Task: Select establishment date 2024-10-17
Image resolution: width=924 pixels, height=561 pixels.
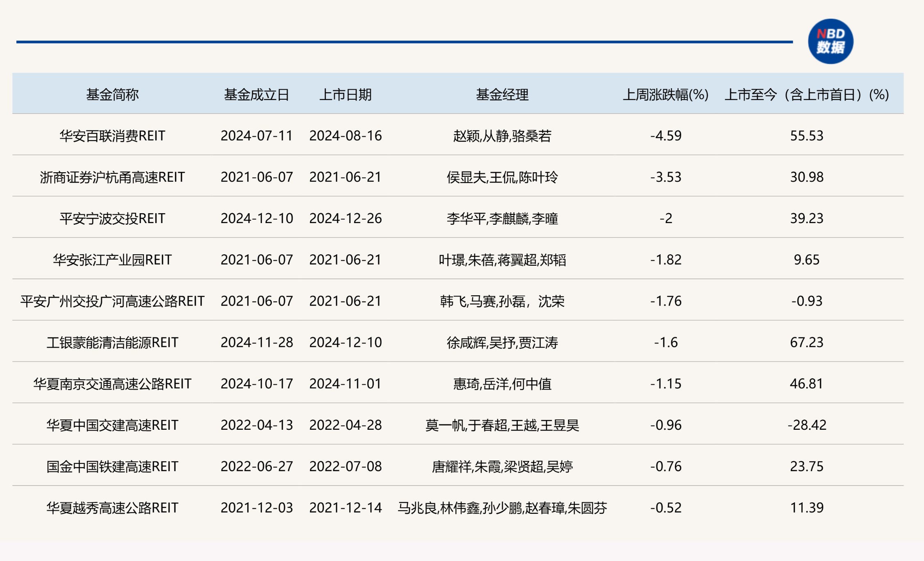Action: [257, 384]
